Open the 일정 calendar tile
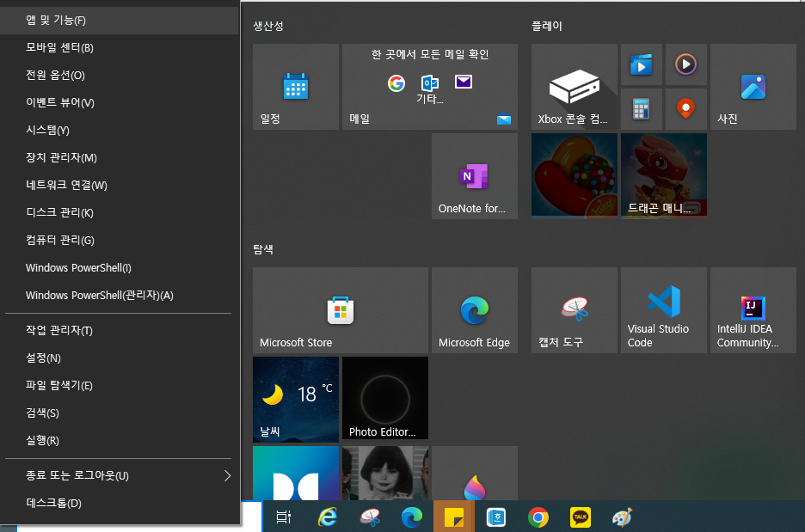 point(296,87)
